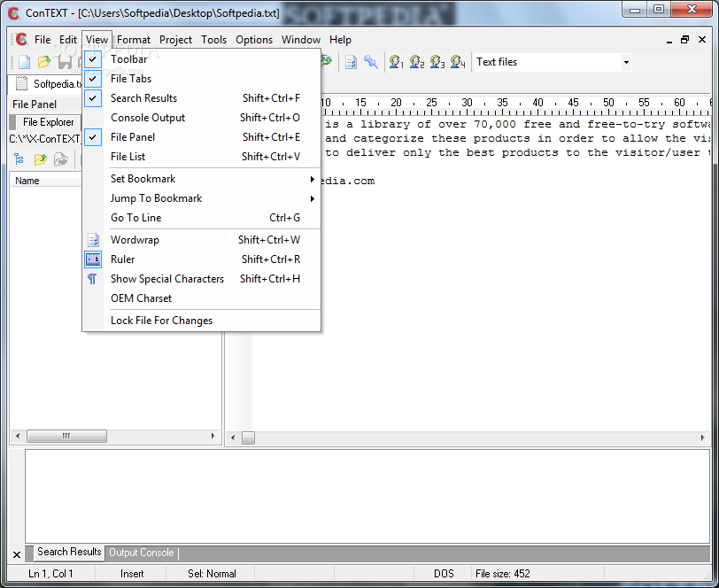This screenshot has height=588, width=719.
Task: Switch to the Output Console tab
Action: point(142,553)
